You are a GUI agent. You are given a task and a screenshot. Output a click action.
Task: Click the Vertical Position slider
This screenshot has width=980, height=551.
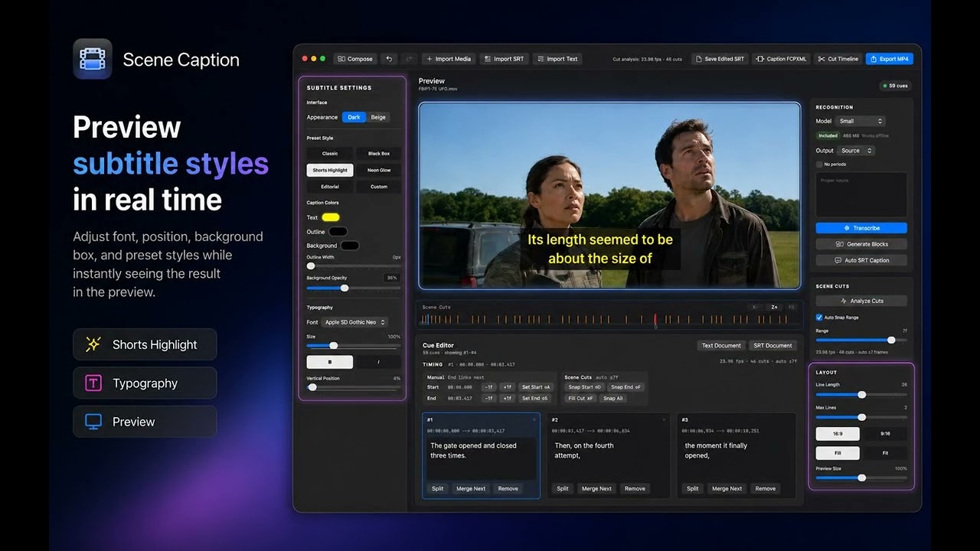click(354, 387)
